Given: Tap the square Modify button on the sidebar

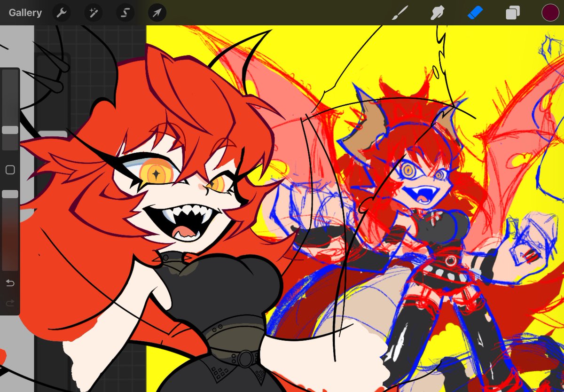Looking at the screenshot, I should point(10,170).
